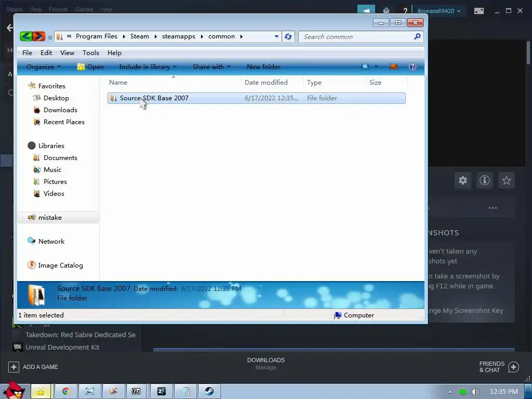This screenshot has width=532, height=399.
Task: Open Steam big picture mode icon
Action: [x=478, y=11]
